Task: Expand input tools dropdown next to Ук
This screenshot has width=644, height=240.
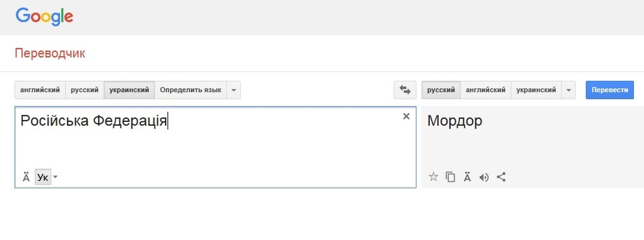Action: [x=56, y=177]
